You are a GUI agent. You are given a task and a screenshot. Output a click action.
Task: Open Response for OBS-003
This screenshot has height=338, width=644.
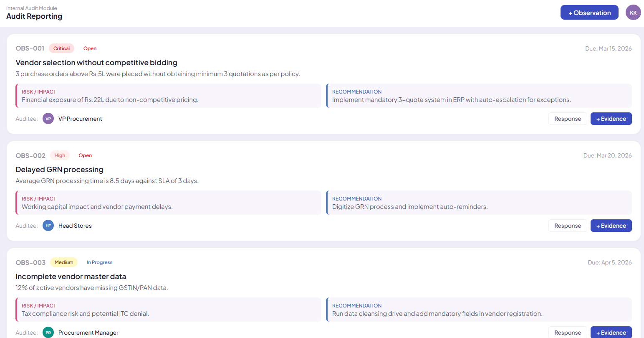tap(568, 332)
